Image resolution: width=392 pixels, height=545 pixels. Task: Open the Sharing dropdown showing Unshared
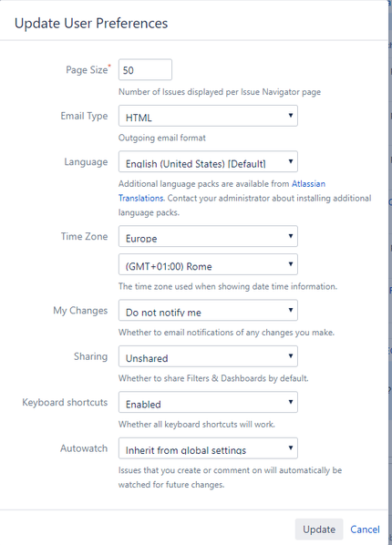(208, 356)
